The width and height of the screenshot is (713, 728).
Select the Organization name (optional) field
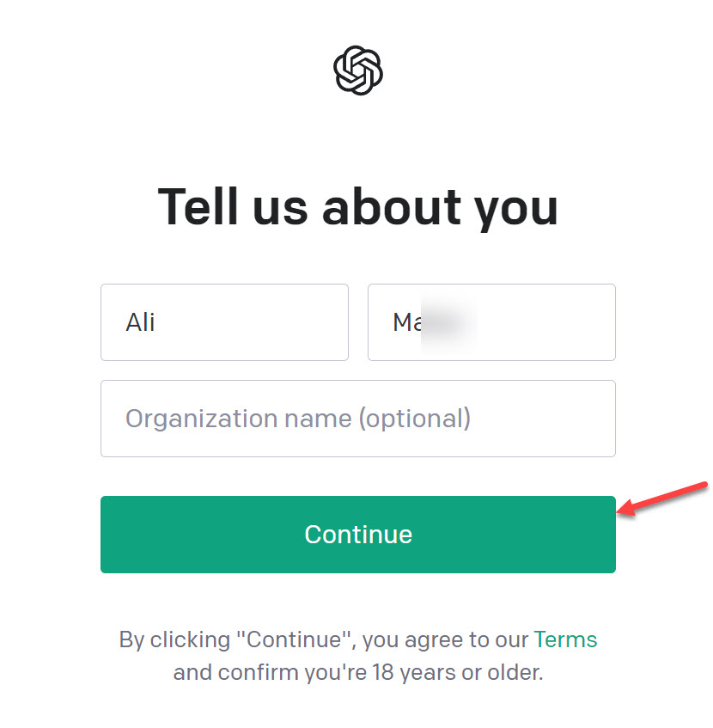[x=358, y=419]
